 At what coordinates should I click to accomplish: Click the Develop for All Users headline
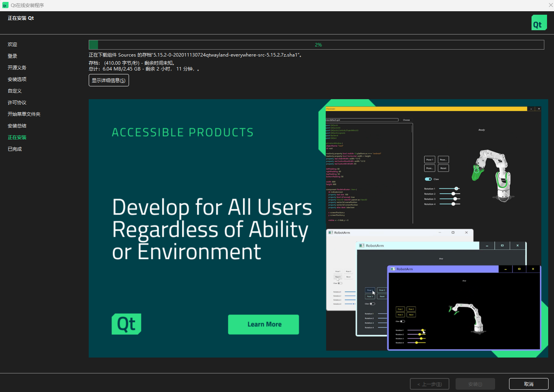coord(212,229)
